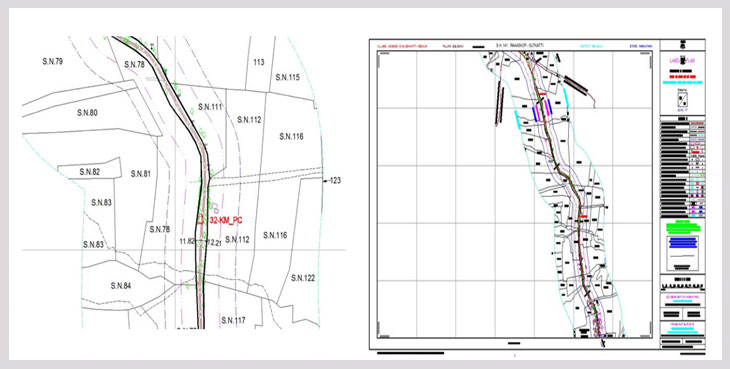Click the LAND PLAN title in right drawing

coord(683,61)
